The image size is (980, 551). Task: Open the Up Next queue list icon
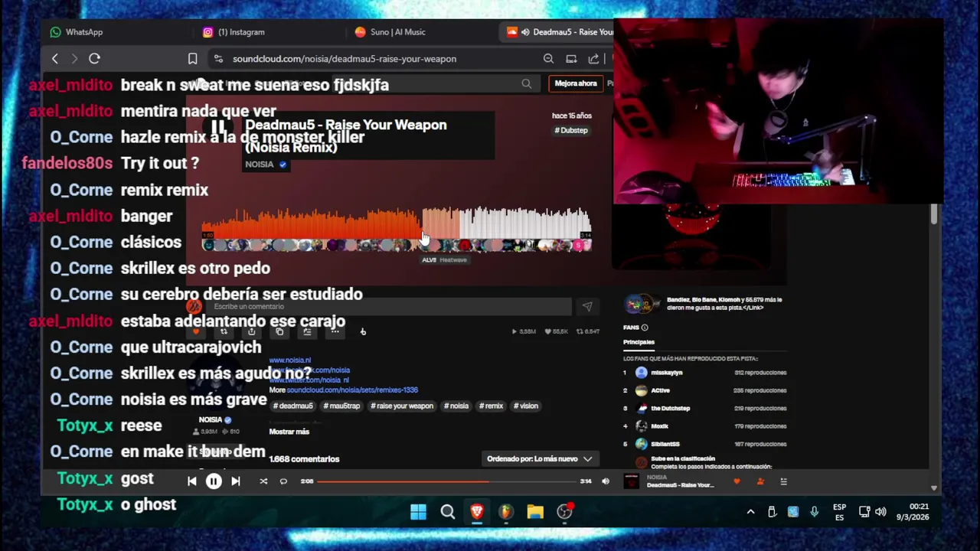pyautogui.click(x=783, y=481)
